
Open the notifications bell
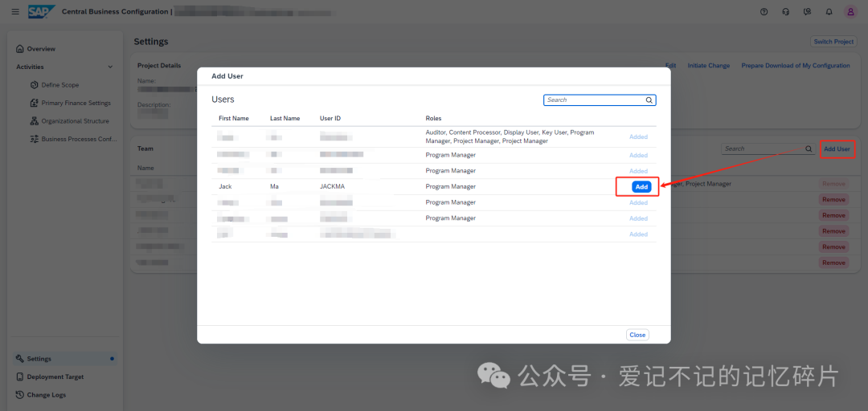coord(829,11)
